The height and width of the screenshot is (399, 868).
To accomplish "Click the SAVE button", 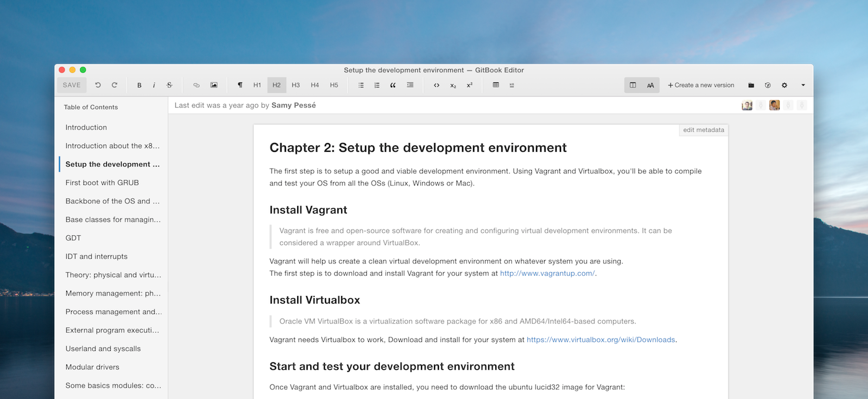I will tap(72, 85).
